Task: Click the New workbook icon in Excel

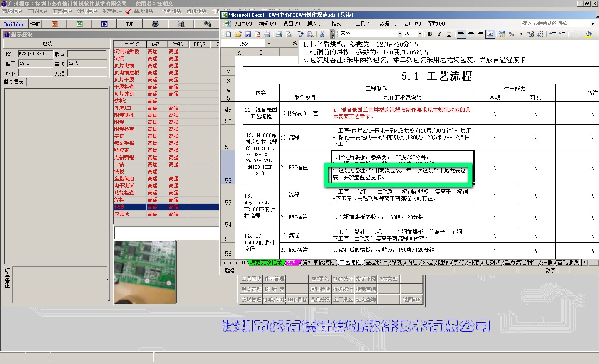Action: 228,34
